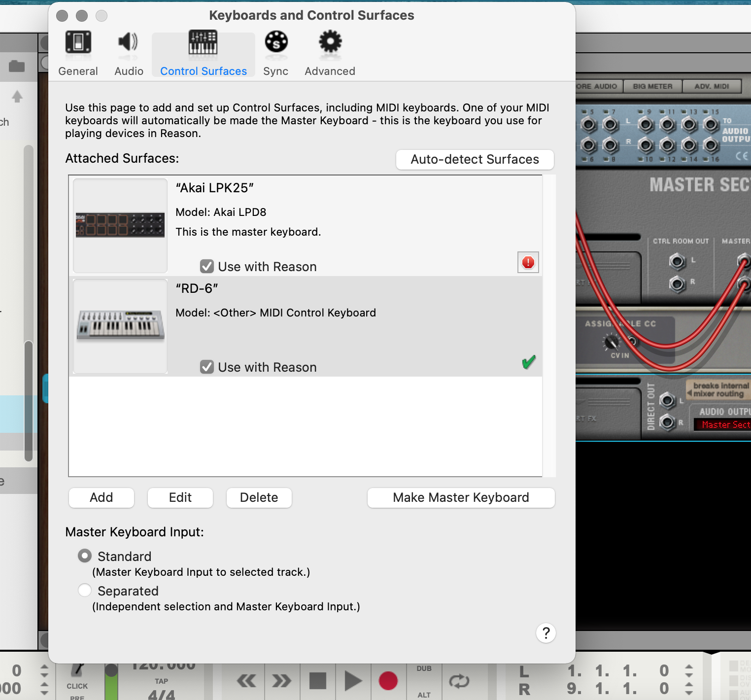Screen dimensions: 751x700
Task: Click the General tab switch icon
Action: point(78,42)
